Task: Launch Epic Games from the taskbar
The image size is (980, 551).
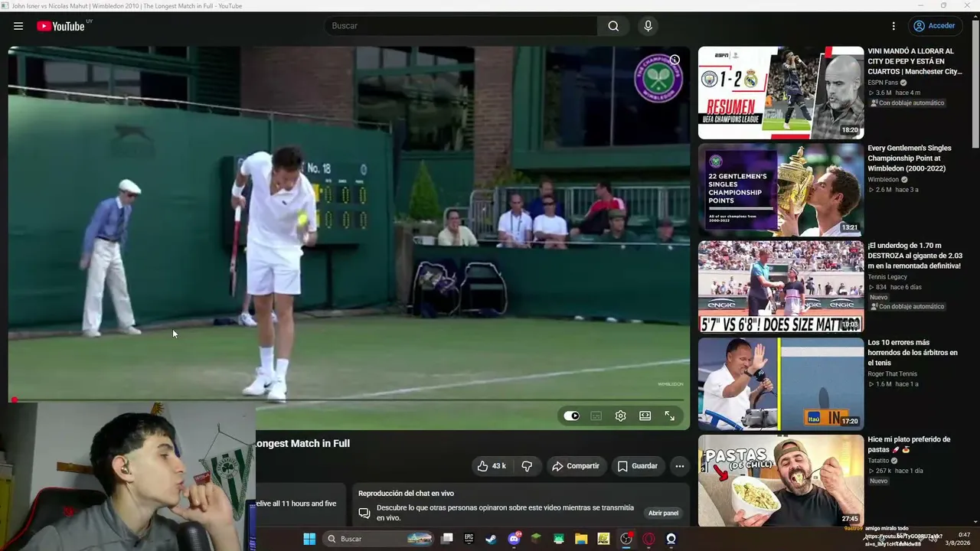Action: click(469, 539)
